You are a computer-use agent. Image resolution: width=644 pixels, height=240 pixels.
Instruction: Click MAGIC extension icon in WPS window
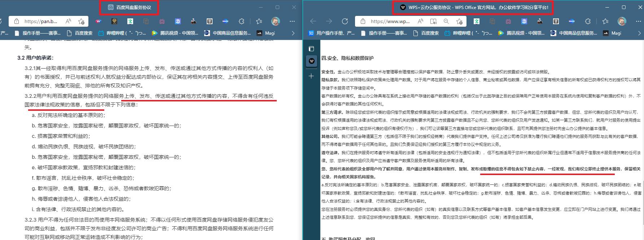pos(572,21)
